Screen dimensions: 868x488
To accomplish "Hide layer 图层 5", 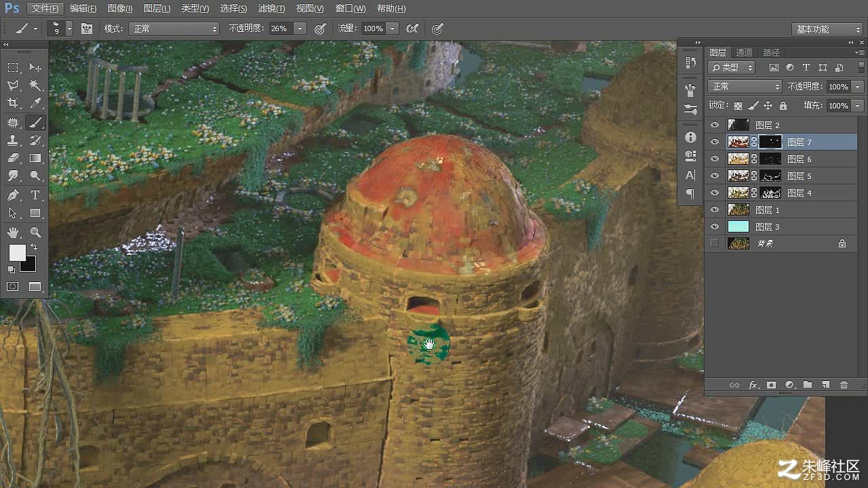I will coord(714,176).
